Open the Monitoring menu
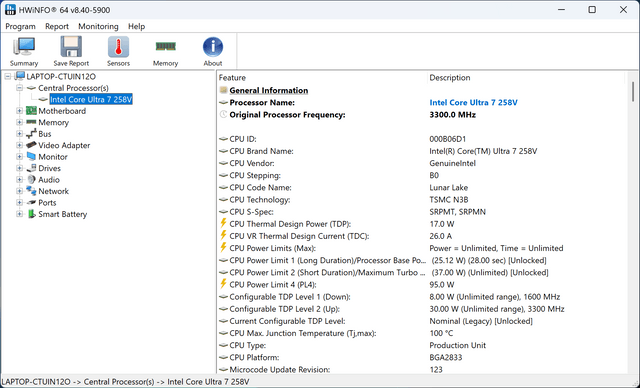The height and width of the screenshot is (388, 640). coord(98,27)
